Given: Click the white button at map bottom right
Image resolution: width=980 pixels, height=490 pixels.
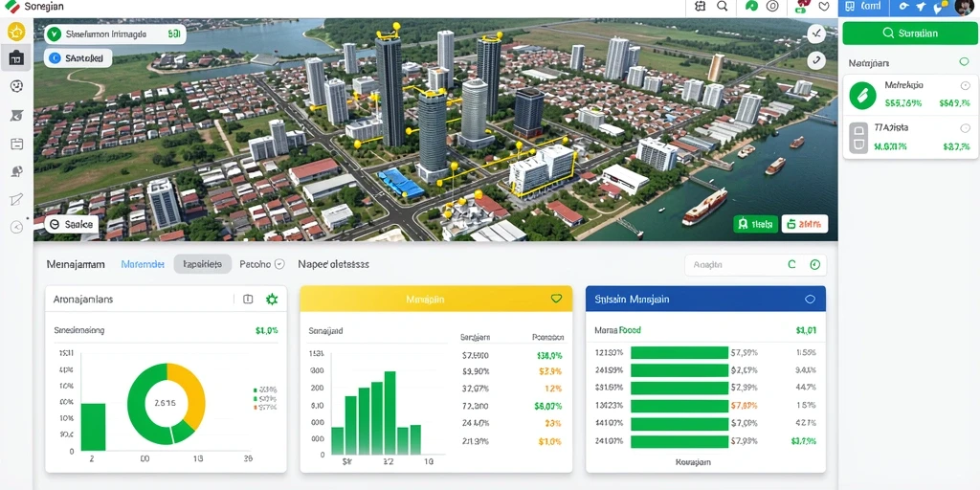Looking at the screenshot, I should tap(805, 224).
